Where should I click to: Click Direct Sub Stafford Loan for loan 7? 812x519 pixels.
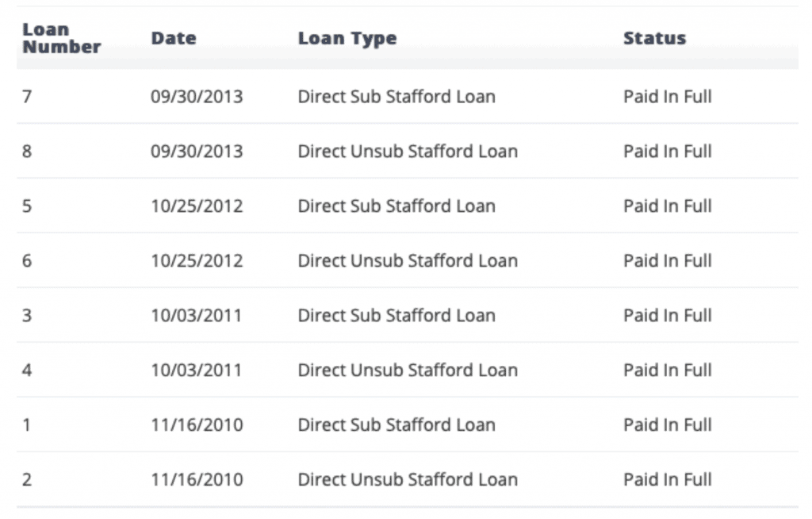pos(396,97)
